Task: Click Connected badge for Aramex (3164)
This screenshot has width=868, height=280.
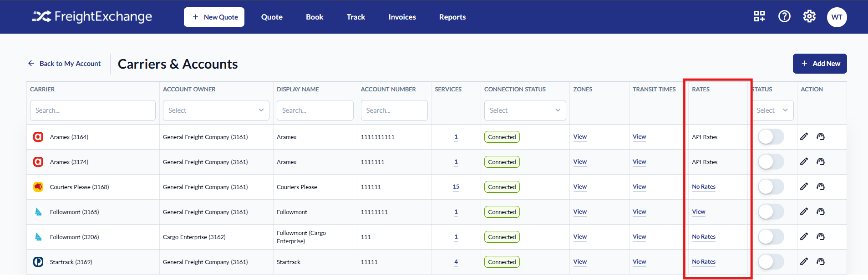Action: [502, 137]
